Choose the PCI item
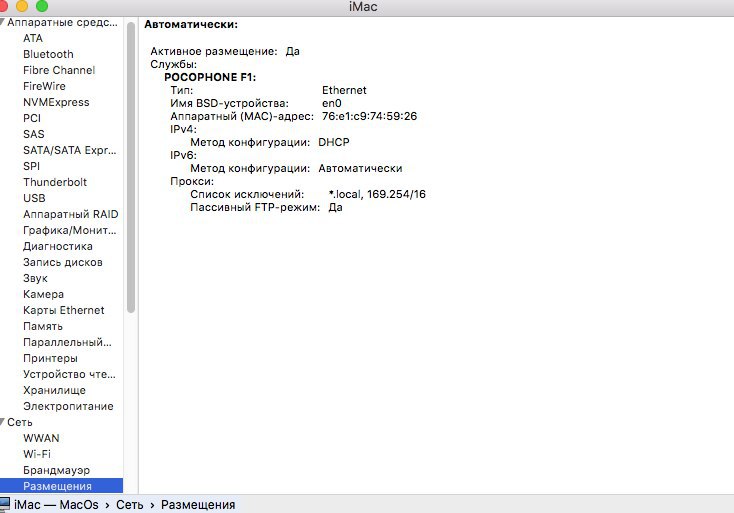Screen dimensions: 734x513 (32, 118)
